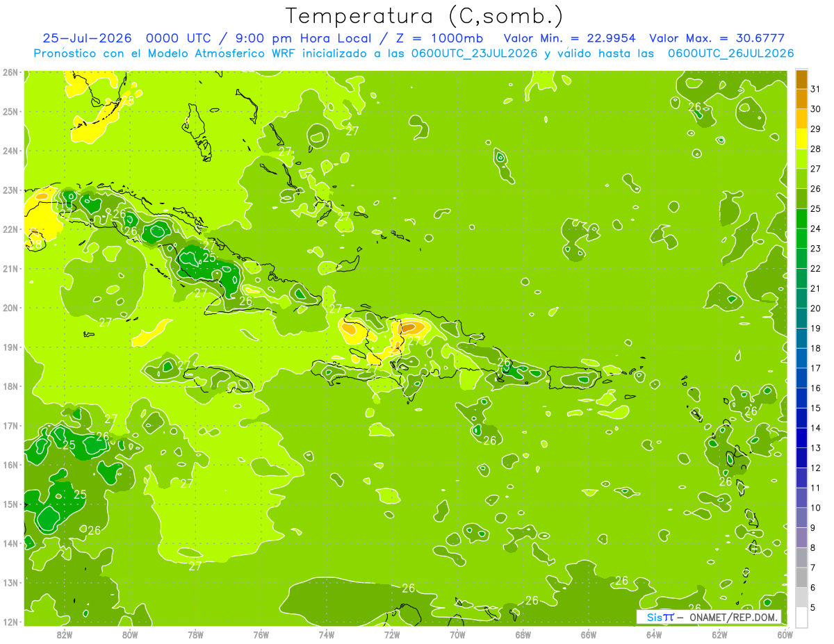Click the color scale label '18'
This screenshot has height=644, width=834.
tap(816, 348)
